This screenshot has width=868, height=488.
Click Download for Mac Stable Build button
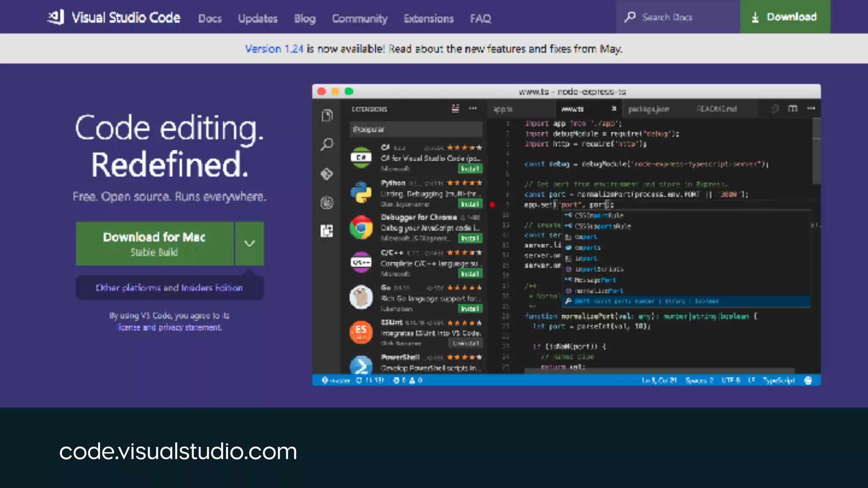point(155,244)
